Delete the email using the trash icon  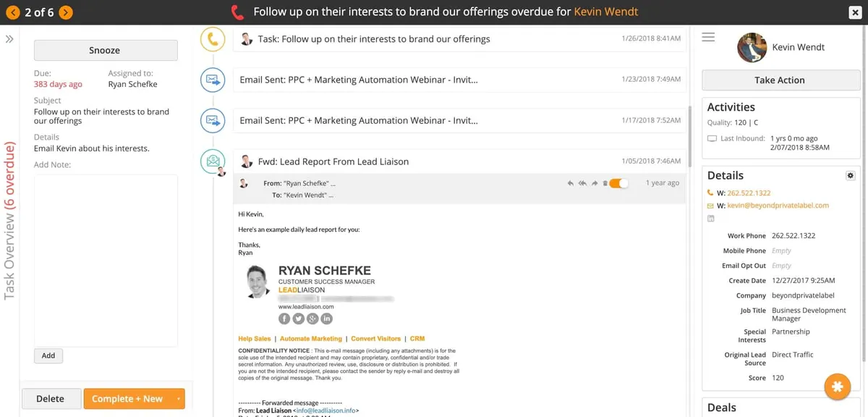coord(605,184)
